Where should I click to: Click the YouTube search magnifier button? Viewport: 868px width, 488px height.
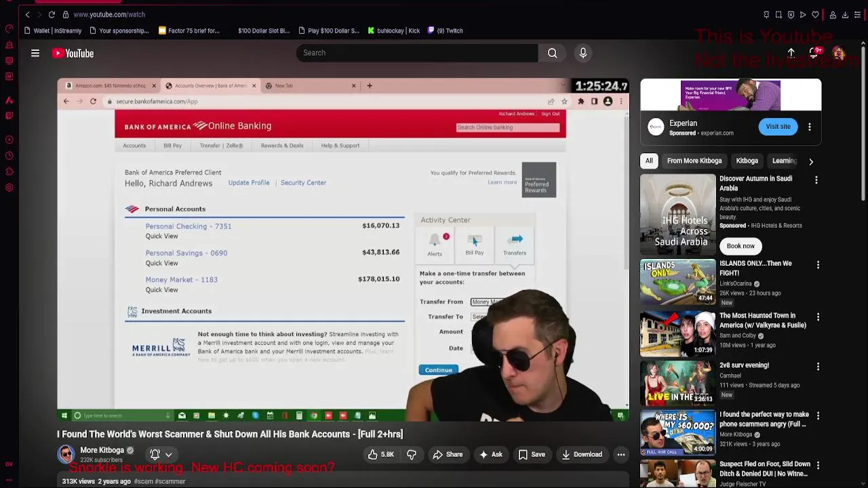pos(553,53)
